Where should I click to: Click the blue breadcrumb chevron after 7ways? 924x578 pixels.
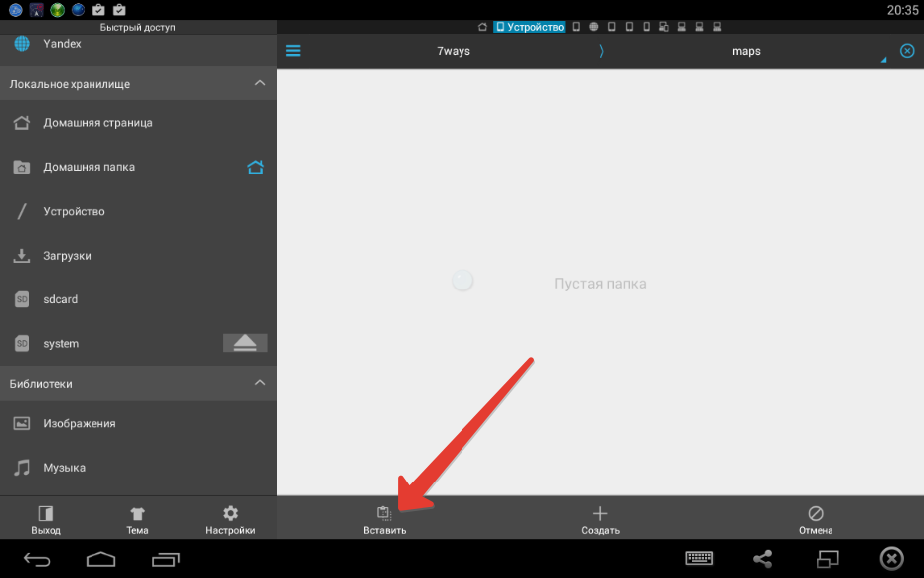601,51
